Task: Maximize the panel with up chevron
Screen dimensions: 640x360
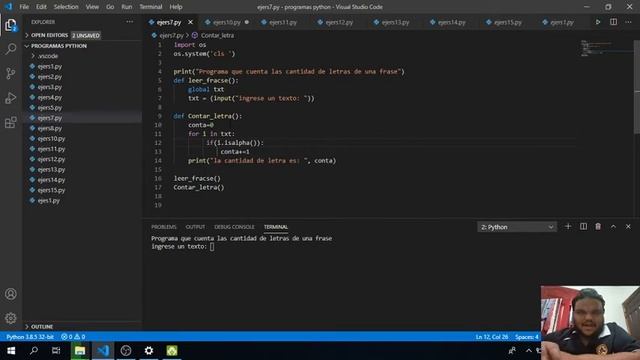Action: (613, 227)
